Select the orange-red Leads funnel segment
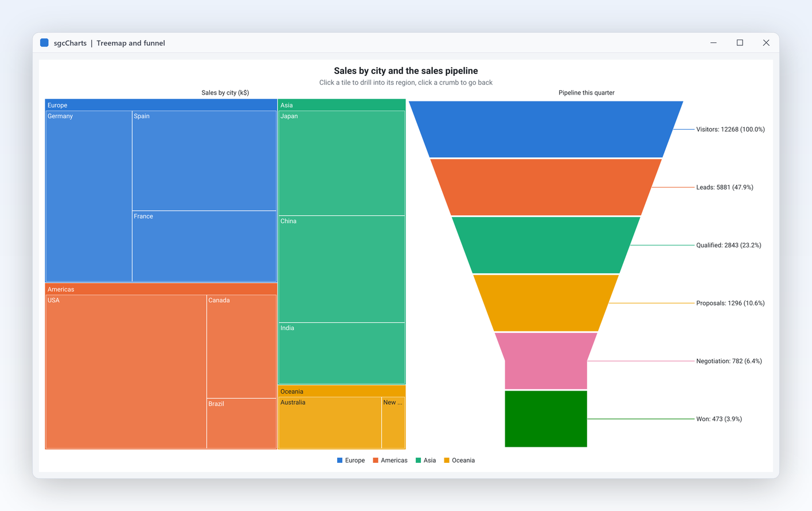Viewport: 812px width, 511px height. pos(546,187)
